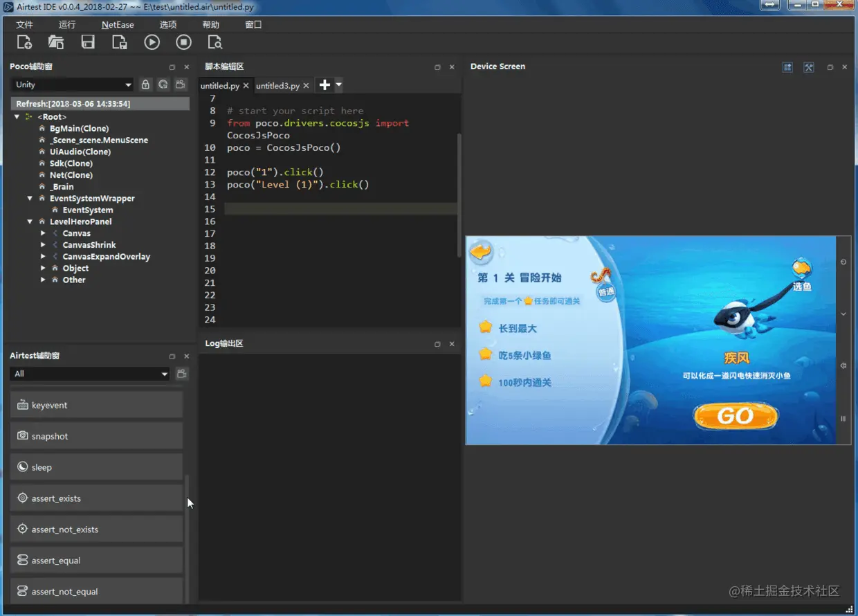The height and width of the screenshot is (616, 858).
Task: Open the NetEase menu
Action: click(118, 25)
